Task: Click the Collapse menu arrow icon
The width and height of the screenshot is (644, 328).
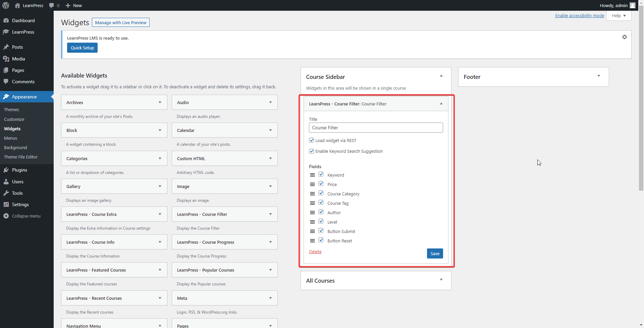Action: coord(6,216)
